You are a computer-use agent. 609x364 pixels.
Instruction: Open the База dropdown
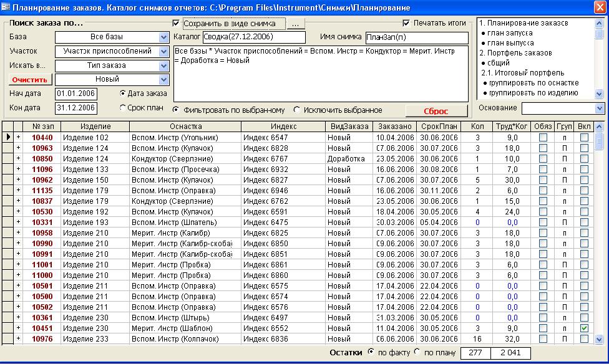[164, 37]
